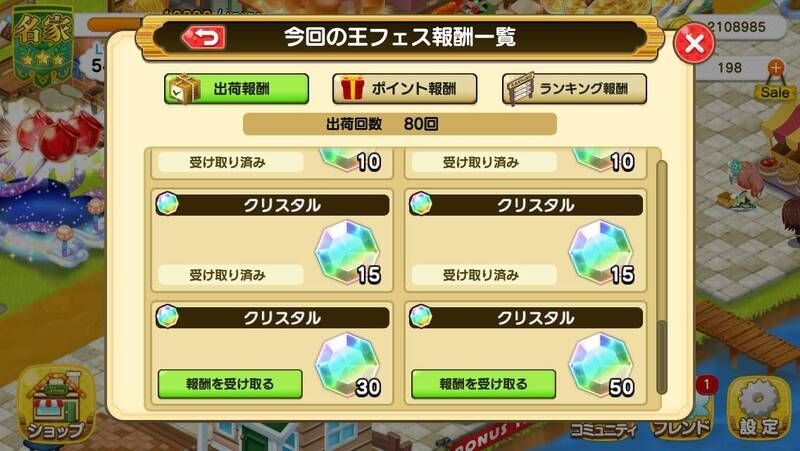The image size is (800, 451).
Task: Claim the 30 crystal reward
Action: 230,384
